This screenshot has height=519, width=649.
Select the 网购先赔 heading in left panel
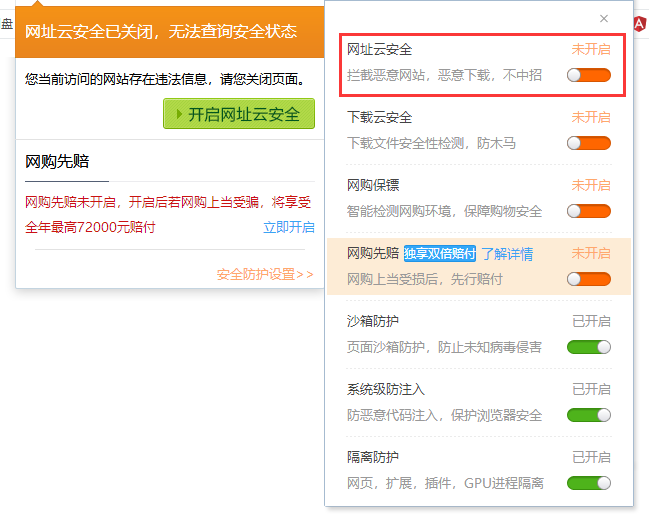(x=57, y=162)
